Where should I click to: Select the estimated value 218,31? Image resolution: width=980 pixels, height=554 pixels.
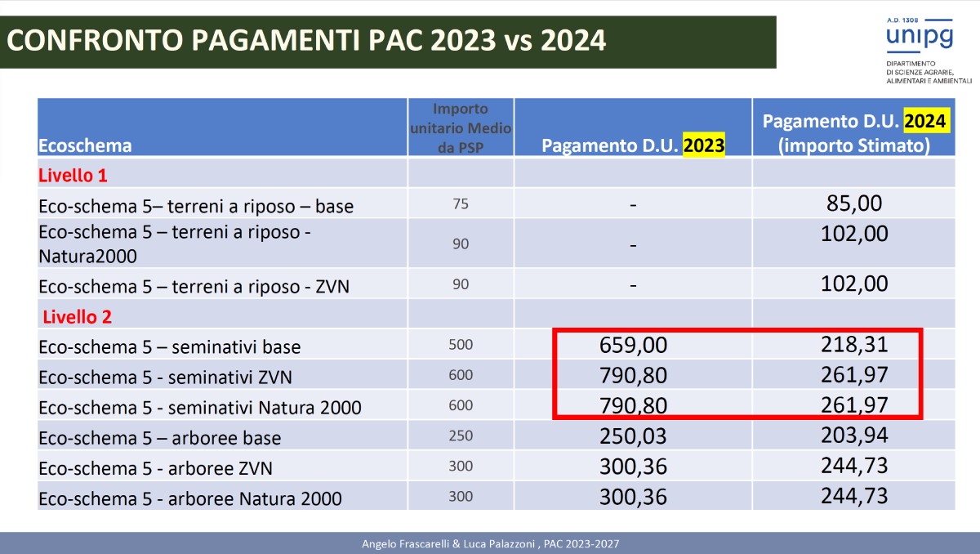pos(855,345)
